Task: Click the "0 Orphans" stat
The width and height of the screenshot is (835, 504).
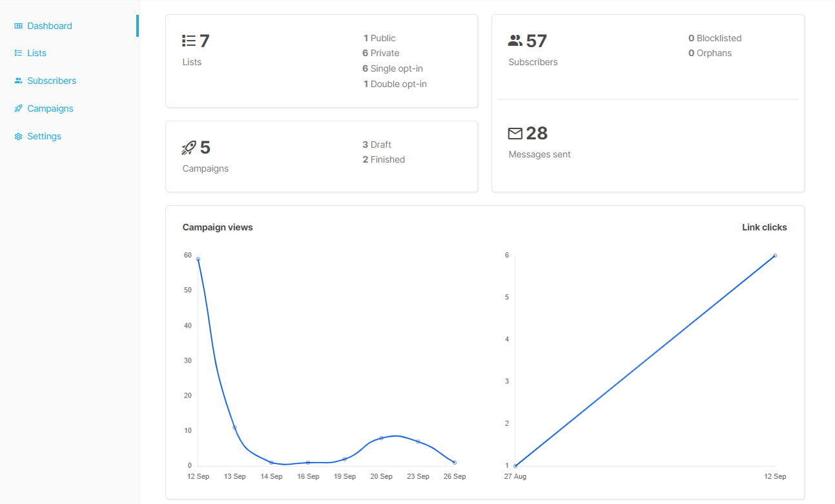Action: click(710, 53)
